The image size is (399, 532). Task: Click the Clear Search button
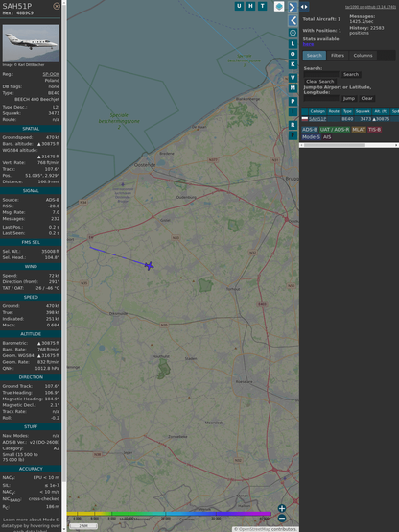pos(320,81)
